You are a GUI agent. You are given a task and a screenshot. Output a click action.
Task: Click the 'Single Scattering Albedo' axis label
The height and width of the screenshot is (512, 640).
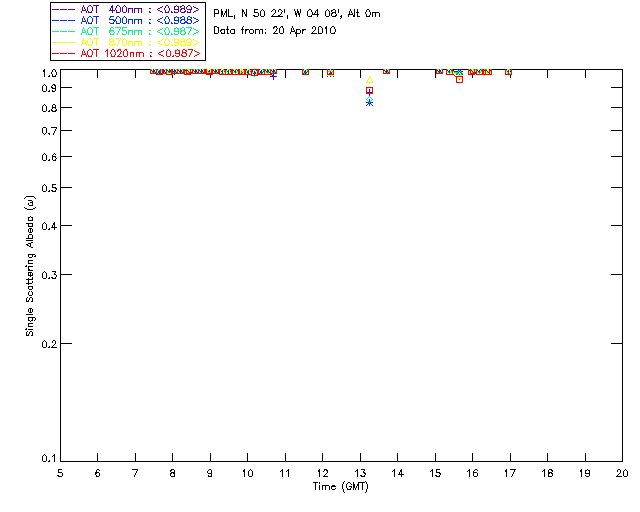click(x=30, y=266)
